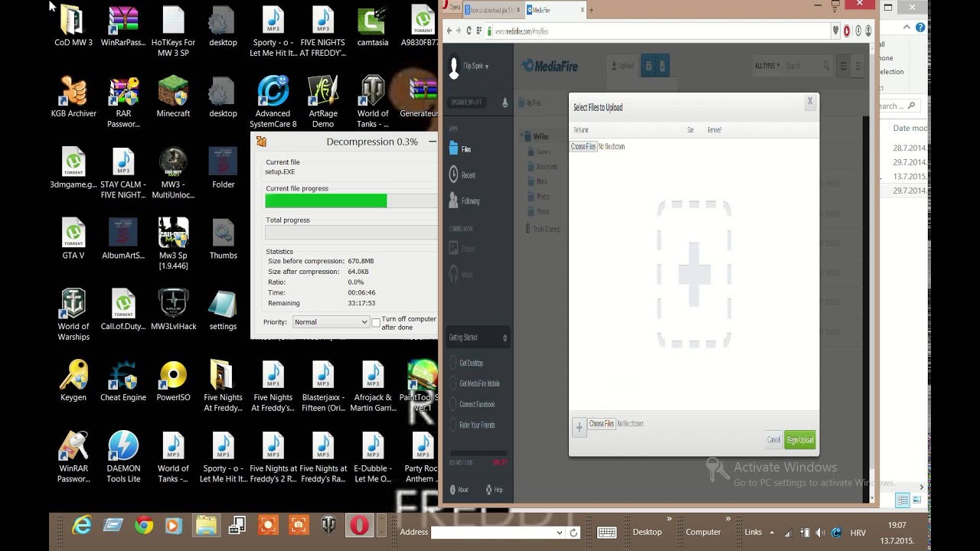Open the Thumbs desktop file
The image size is (980, 551).
tap(223, 240)
